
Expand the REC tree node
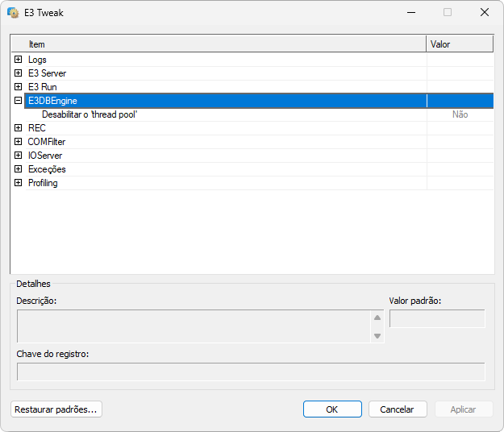[x=19, y=128]
